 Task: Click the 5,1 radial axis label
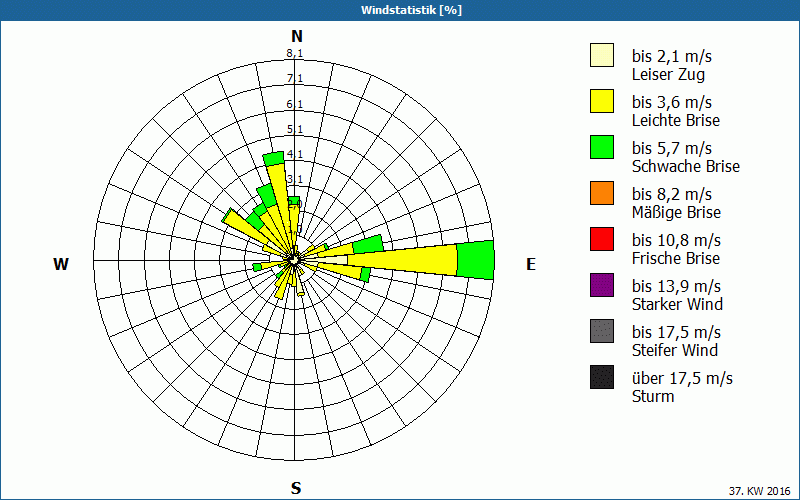[x=294, y=129]
